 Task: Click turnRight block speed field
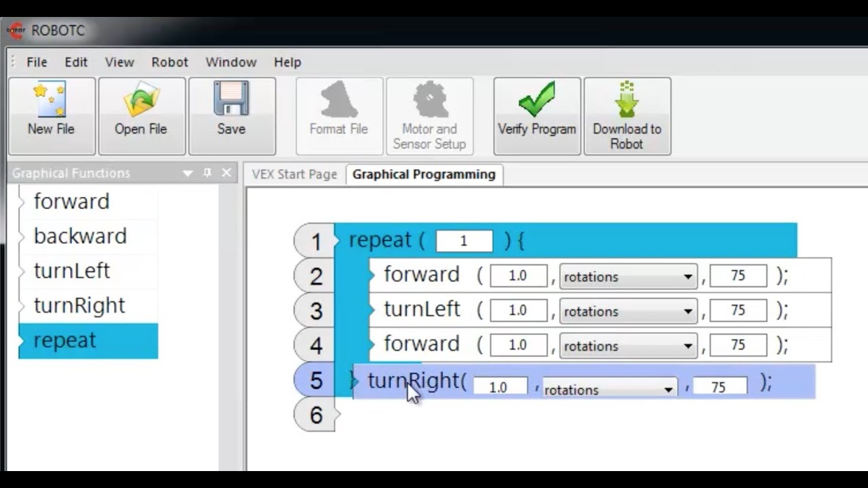pyautogui.click(x=720, y=386)
